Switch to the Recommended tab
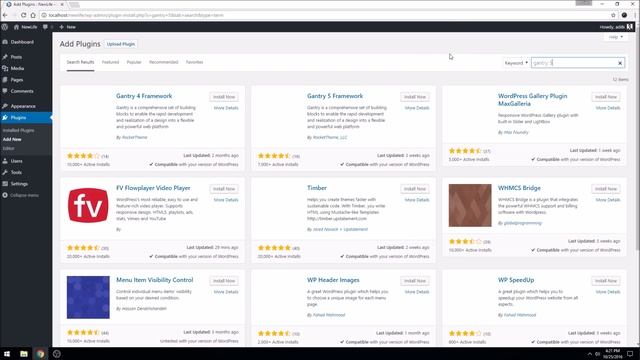Image resolution: width=640 pixels, height=360 pixels. click(x=164, y=62)
